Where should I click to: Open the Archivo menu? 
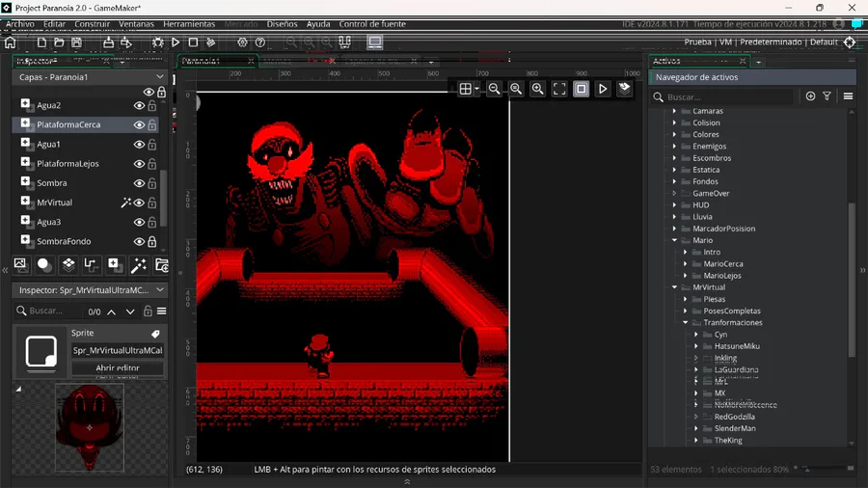(20, 24)
